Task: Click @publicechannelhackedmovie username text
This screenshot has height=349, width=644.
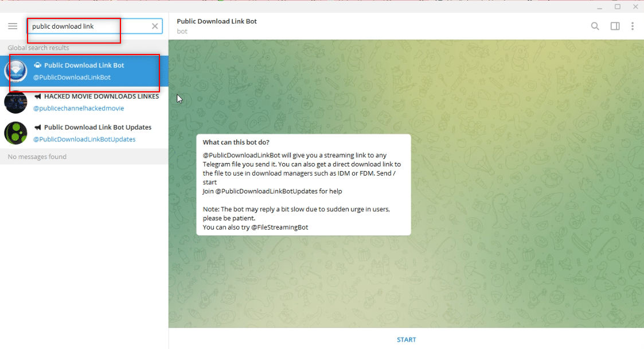Action: (79, 108)
